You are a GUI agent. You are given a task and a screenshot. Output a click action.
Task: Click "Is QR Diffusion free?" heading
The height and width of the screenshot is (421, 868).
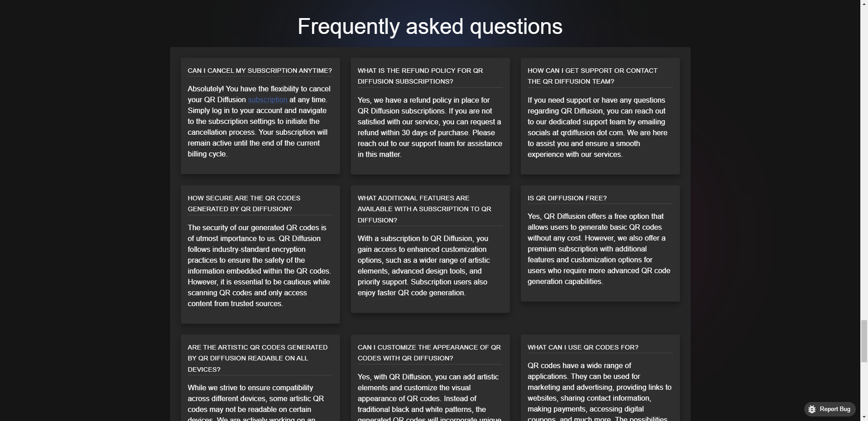(x=567, y=198)
